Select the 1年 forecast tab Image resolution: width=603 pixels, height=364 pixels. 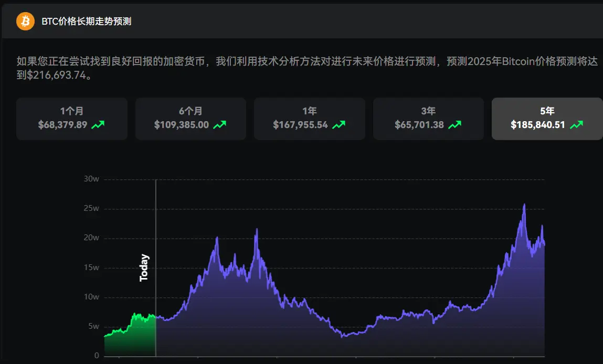point(310,119)
